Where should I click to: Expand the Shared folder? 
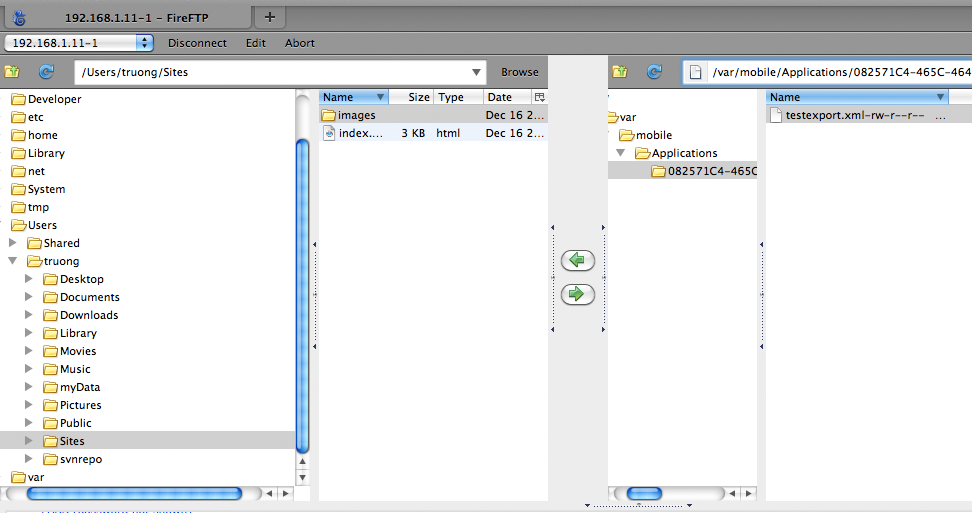[x=12, y=243]
